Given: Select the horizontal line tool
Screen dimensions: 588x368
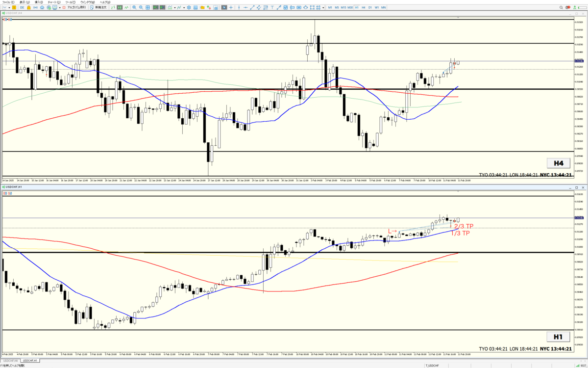Looking at the screenshot, I should pyautogui.click(x=245, y=7).
